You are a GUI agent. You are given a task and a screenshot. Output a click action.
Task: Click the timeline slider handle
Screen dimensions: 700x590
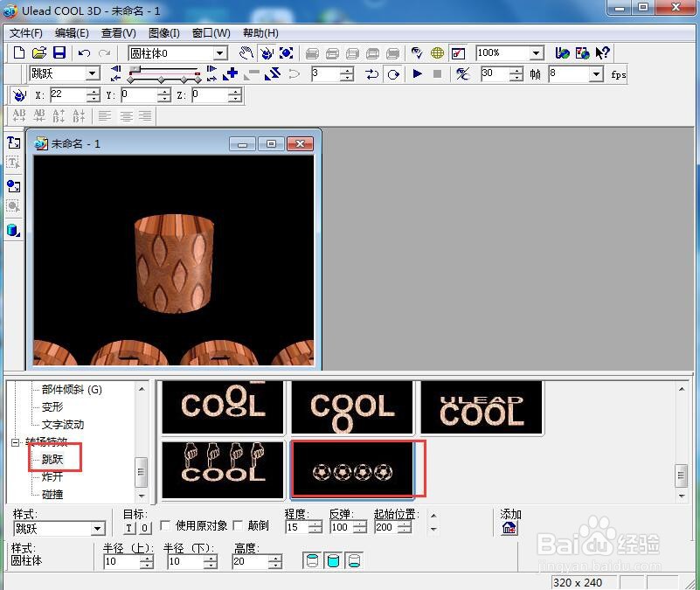click(135, 70)
